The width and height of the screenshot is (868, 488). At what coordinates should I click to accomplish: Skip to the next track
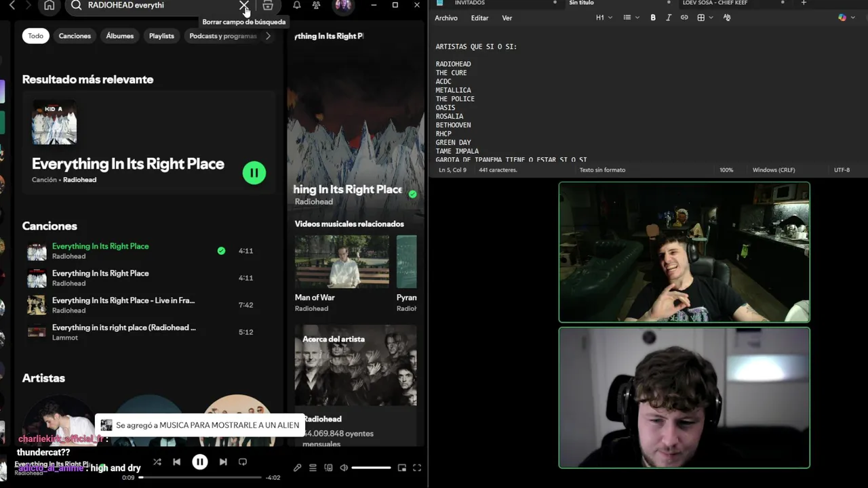tap(222, 462)
